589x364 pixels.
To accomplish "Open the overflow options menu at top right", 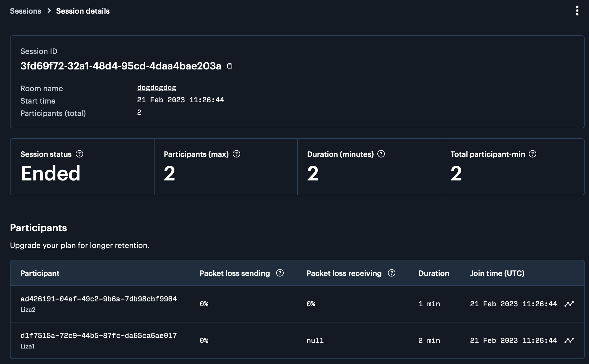I will (x=577, y=11).
